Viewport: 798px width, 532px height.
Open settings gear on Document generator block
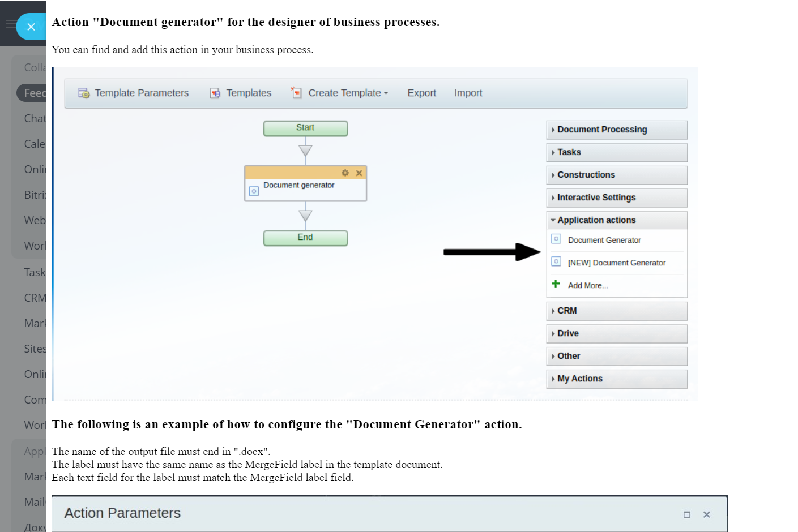click(345, 173)
